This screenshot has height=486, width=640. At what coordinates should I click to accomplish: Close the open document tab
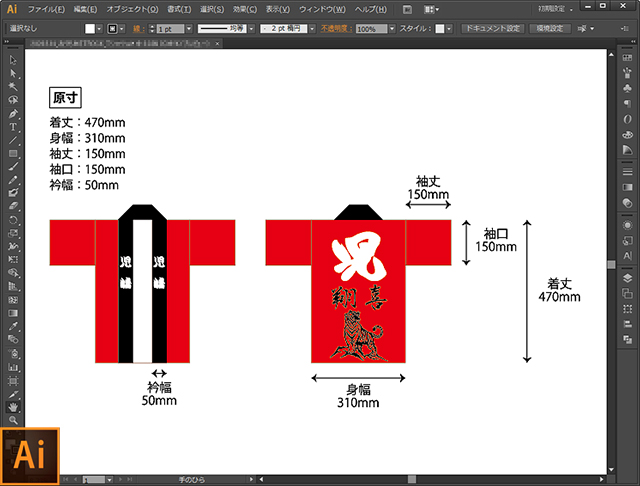[218, 43]
